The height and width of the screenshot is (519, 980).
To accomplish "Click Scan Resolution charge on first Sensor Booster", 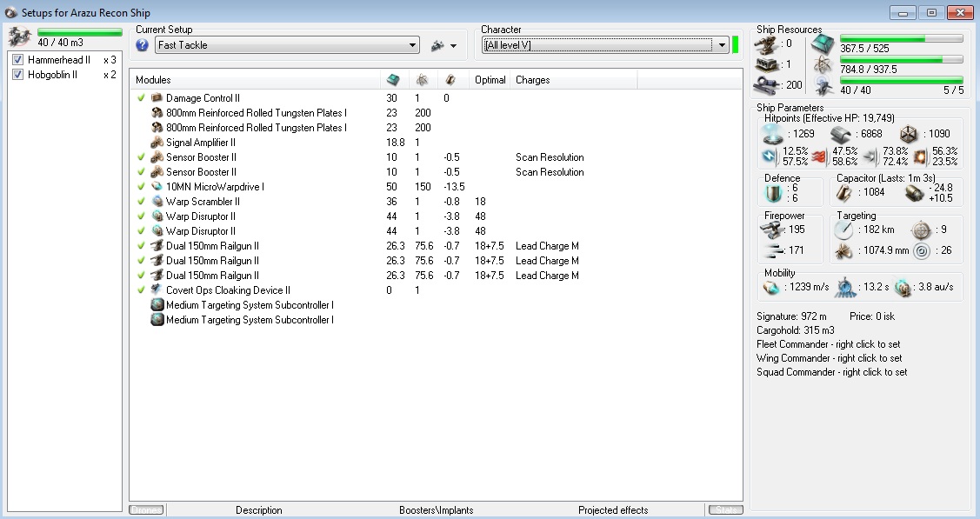I will tap(550, 157).
